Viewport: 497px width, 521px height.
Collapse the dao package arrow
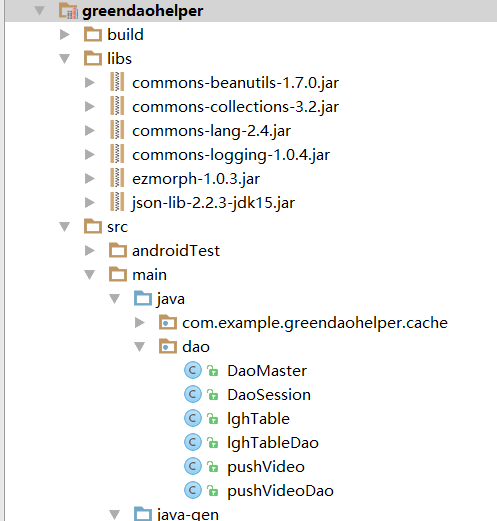[140, 347]
